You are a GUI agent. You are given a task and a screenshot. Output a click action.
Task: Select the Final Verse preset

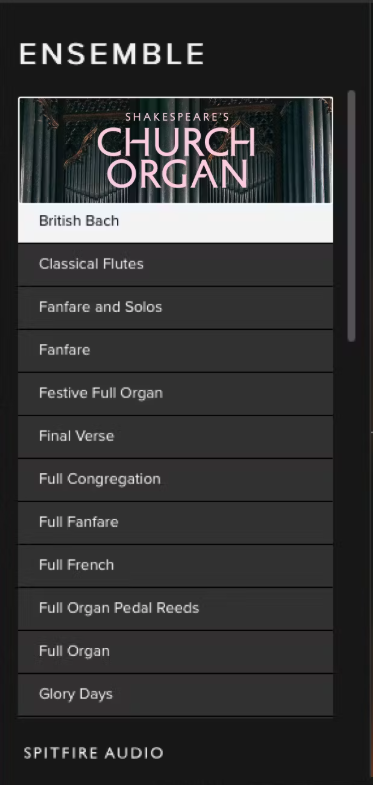click(175, 437)
